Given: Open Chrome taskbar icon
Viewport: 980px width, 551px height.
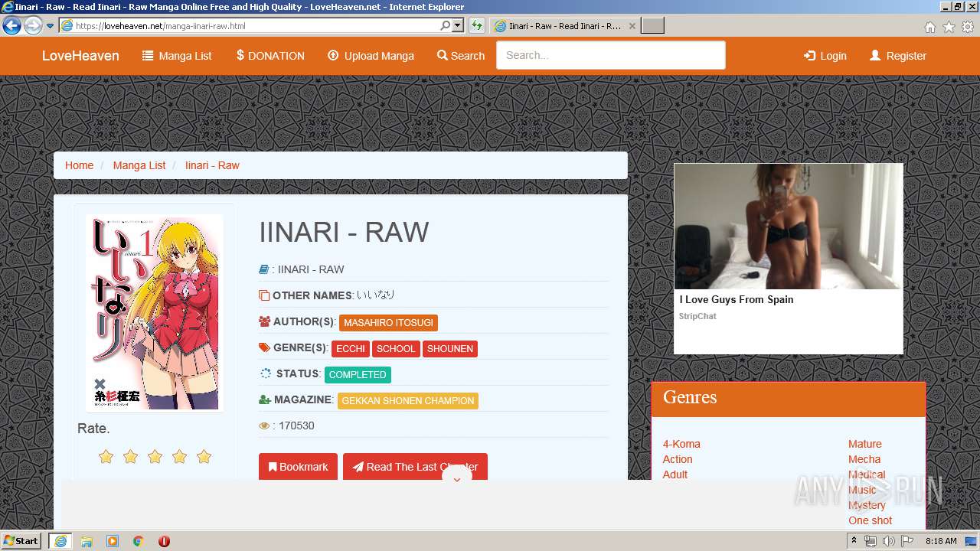Looking at the screenshot, I should (x=139, y=541).
